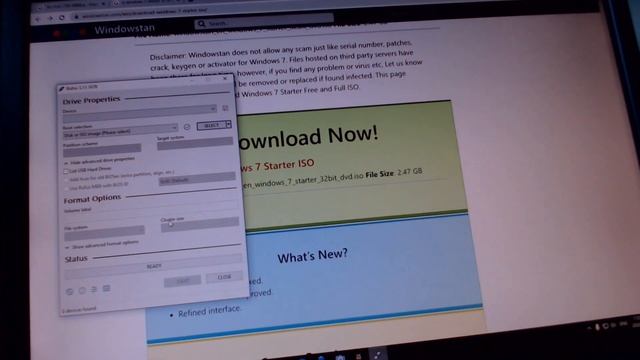Open the File system dropdown
This screenshot has width=640, height=360.
[104, 233]
